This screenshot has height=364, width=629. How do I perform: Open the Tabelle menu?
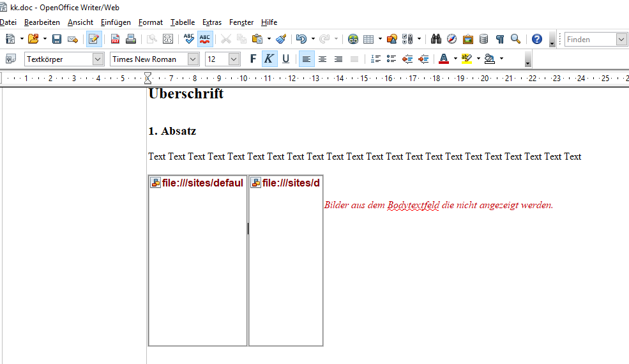click(x=183, y=22)
